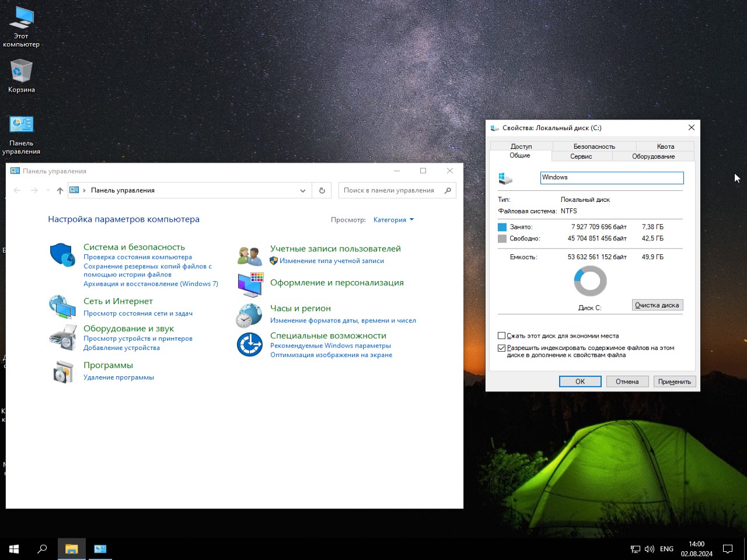Expand the 'Категория' view dropdown

click(x=393, y=220)
